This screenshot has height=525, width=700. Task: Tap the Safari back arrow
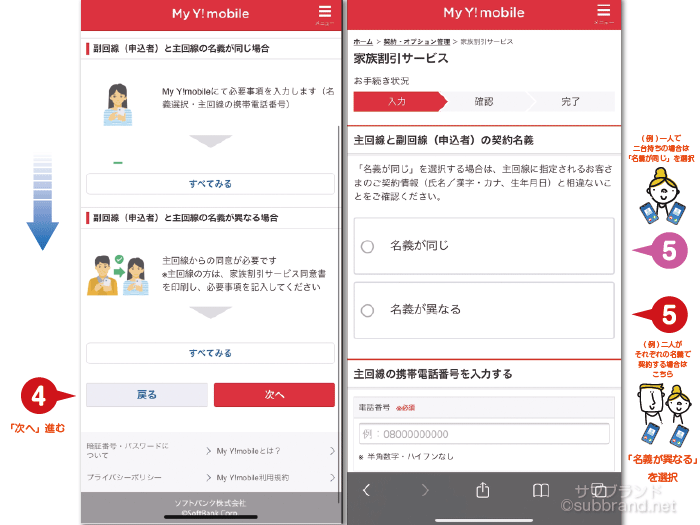pyautogui.click(x=367, y=490)
